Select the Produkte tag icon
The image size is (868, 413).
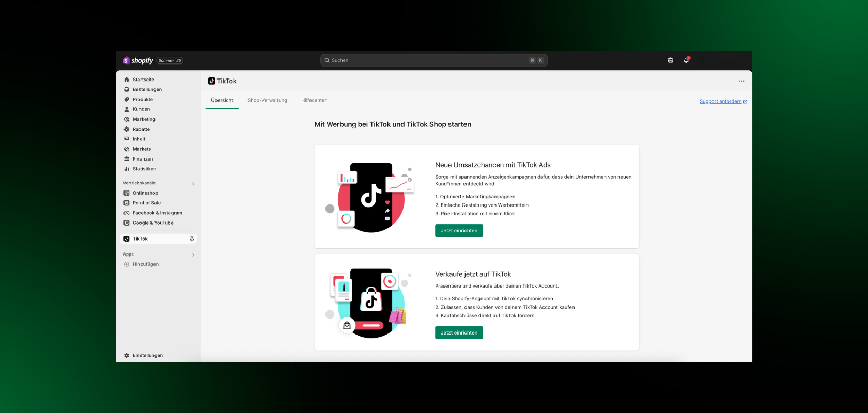click(x=127, y=99)
